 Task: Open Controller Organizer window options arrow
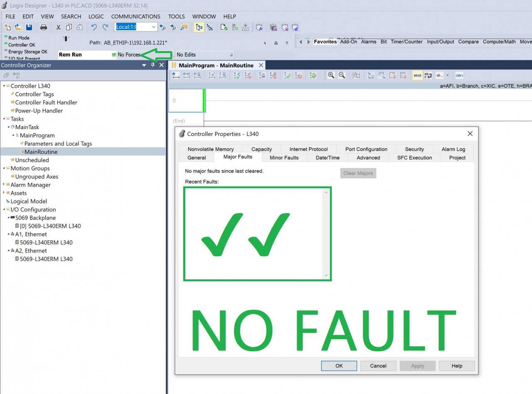coord(144,65)
